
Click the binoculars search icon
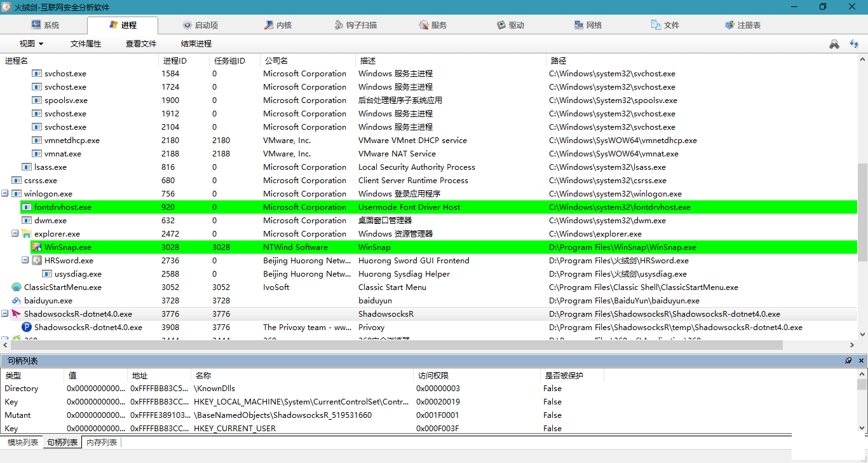tap(834, 44)
